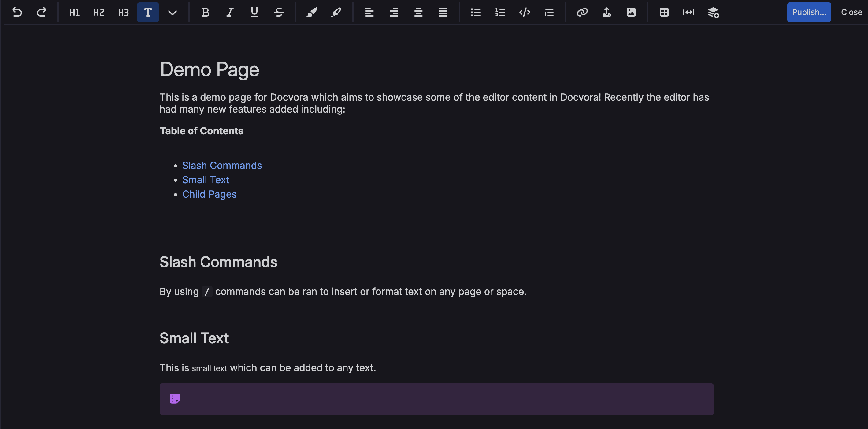Viewport: 868px width, 429px height.
Task: Click the Publish... button
Action: coord(809,12)
